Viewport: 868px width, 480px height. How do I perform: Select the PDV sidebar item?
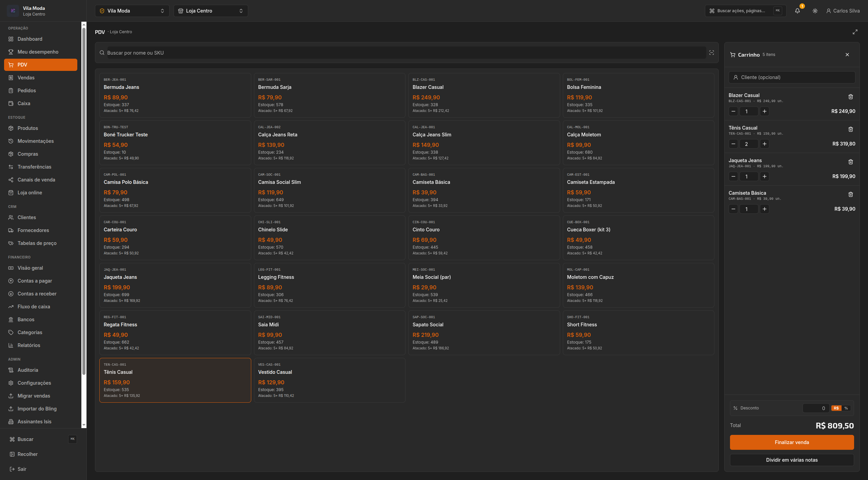pyautogui.click(x=41, y=65)
